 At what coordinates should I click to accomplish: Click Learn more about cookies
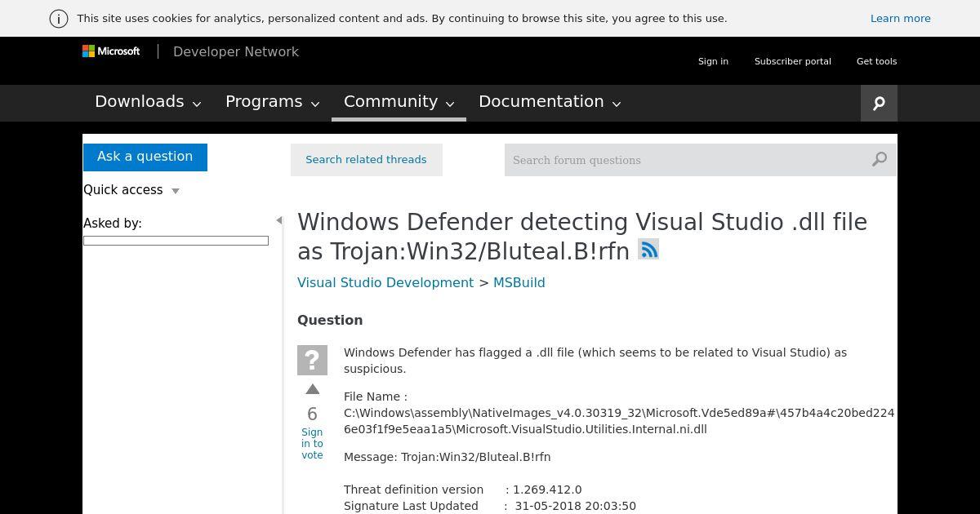tap(900, 18)
